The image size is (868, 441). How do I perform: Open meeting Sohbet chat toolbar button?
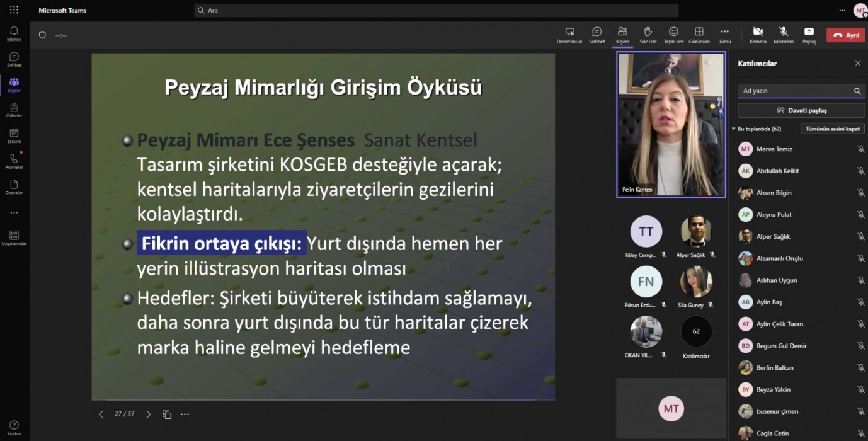pyautogui.click(x=597, y=35)
